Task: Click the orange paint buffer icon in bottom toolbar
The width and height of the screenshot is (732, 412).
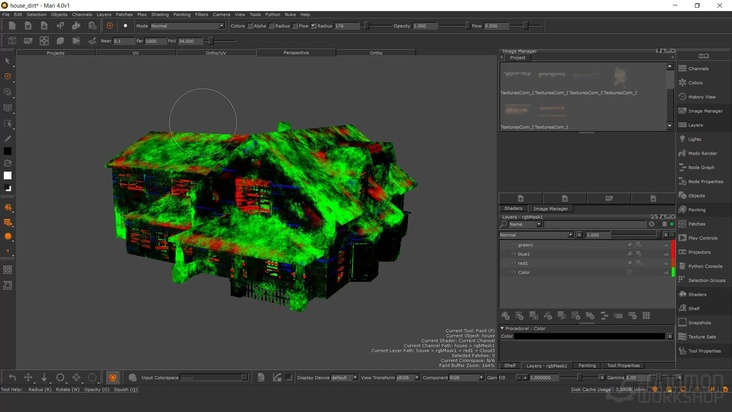Action: 113,377
